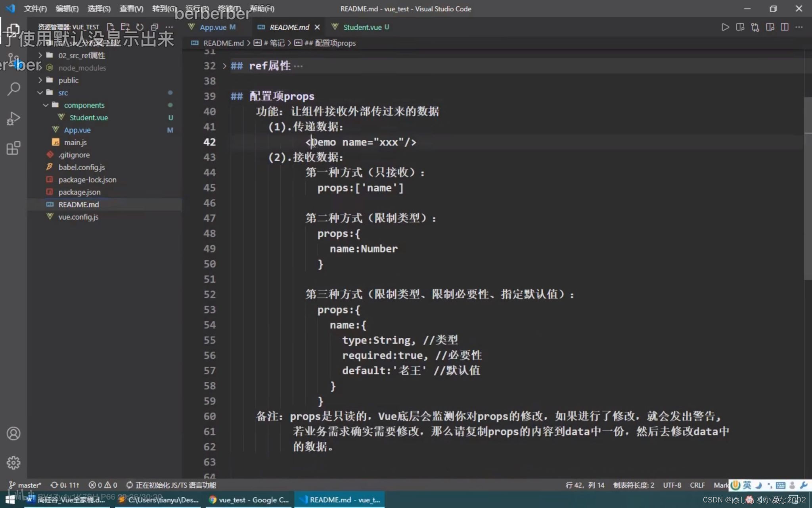Viewport: 812px width, 508px height.
Task: Open the Accounts icon in activity bar
Action: pos(13,433)
